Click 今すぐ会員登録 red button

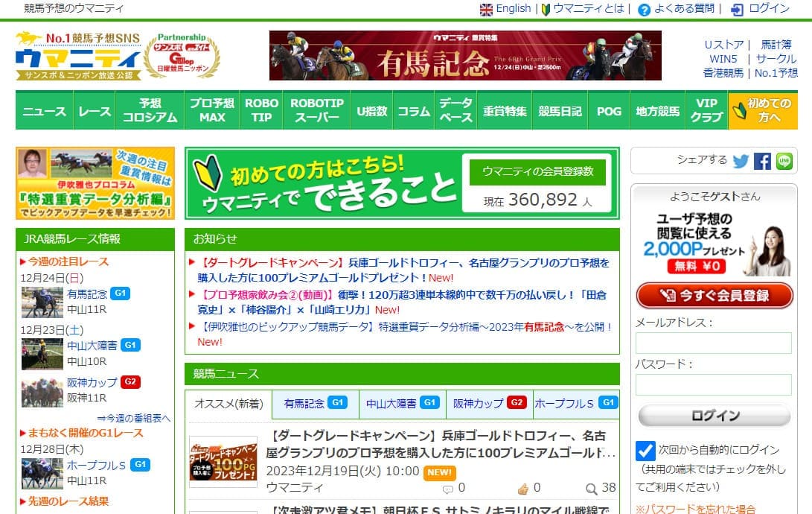(715, 295)
